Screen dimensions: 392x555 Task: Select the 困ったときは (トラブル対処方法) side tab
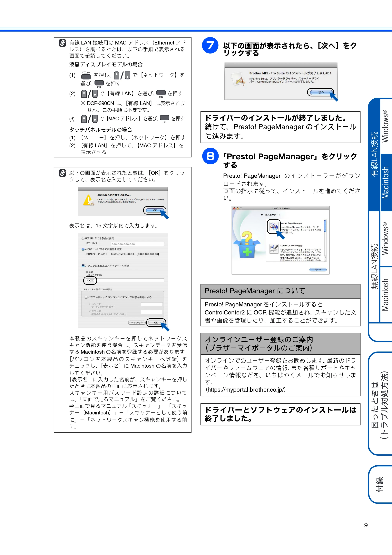[380, 403]
